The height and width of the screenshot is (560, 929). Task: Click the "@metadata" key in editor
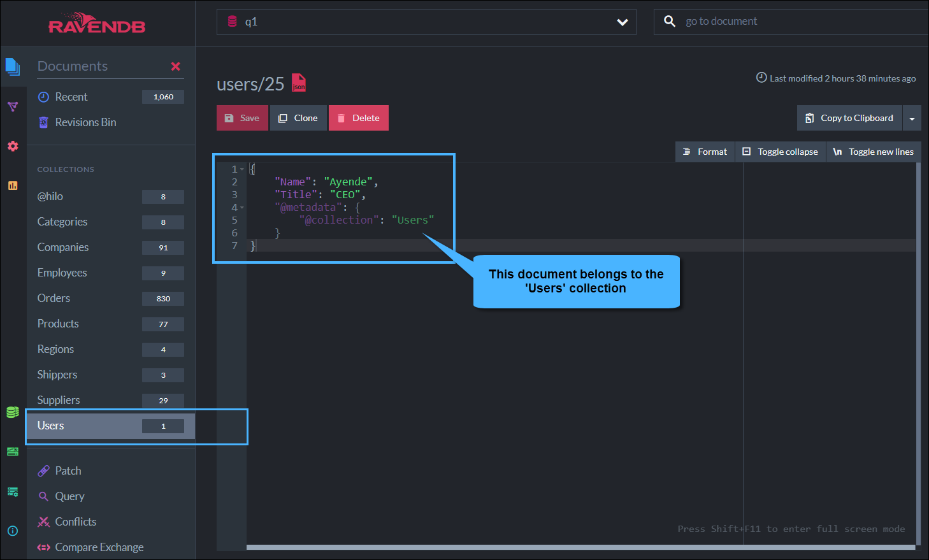tap(308, 208)
